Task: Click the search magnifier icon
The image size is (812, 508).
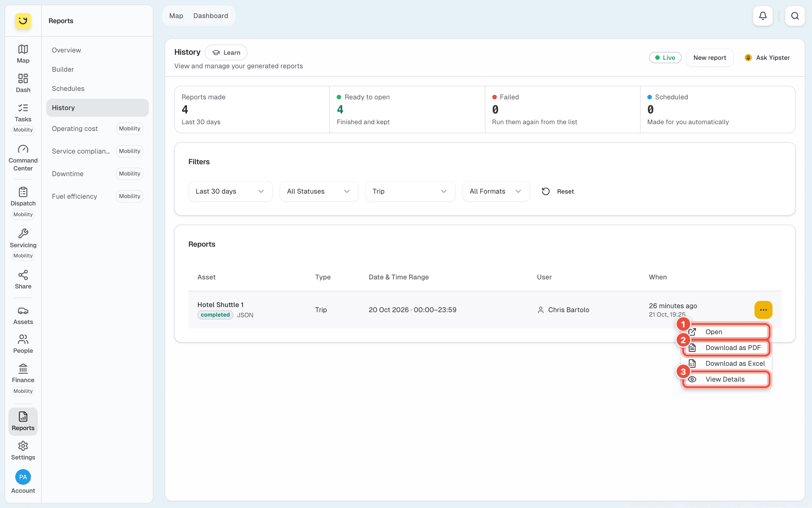Action: click(795, 16)
